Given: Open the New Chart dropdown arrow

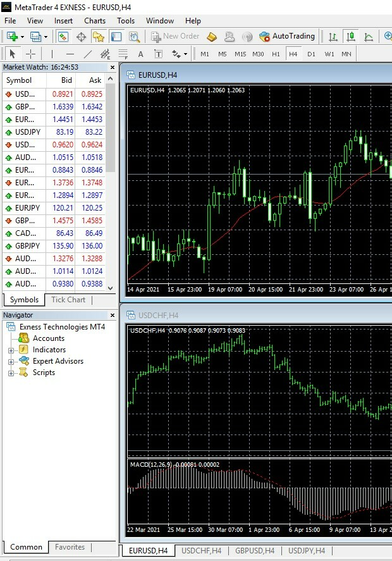Looking at the screenshot, I should tap(22, 37).
